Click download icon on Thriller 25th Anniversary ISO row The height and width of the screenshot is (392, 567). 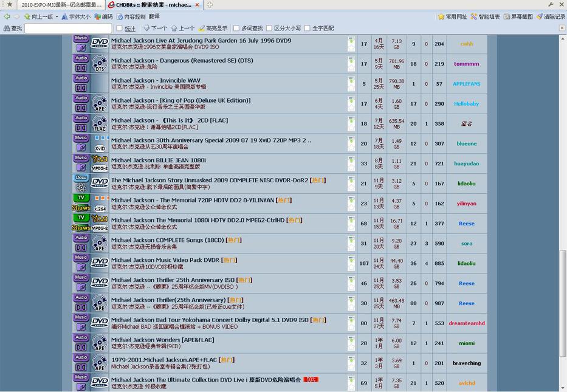[x=351, y=279]
